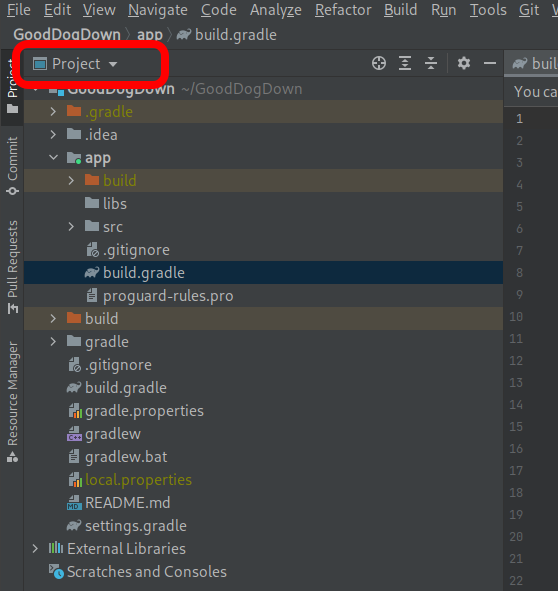Open the Navigate menu
The width and height of the screenshot is (558, 591).
pos(158,10)
